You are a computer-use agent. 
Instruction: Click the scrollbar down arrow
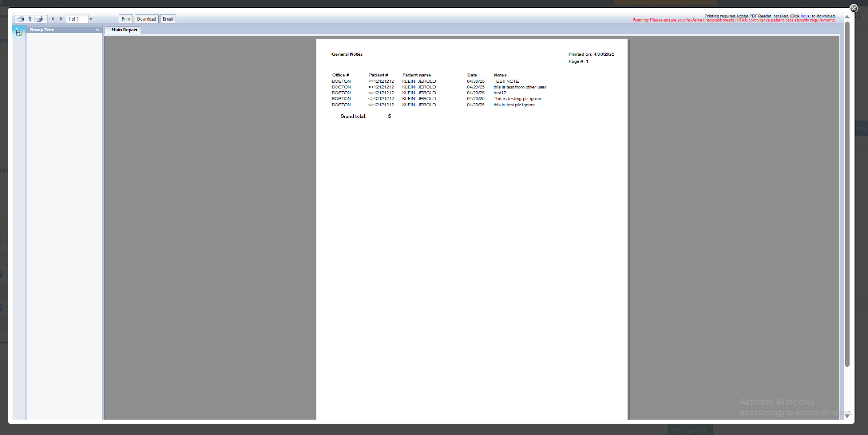(847, 416)
